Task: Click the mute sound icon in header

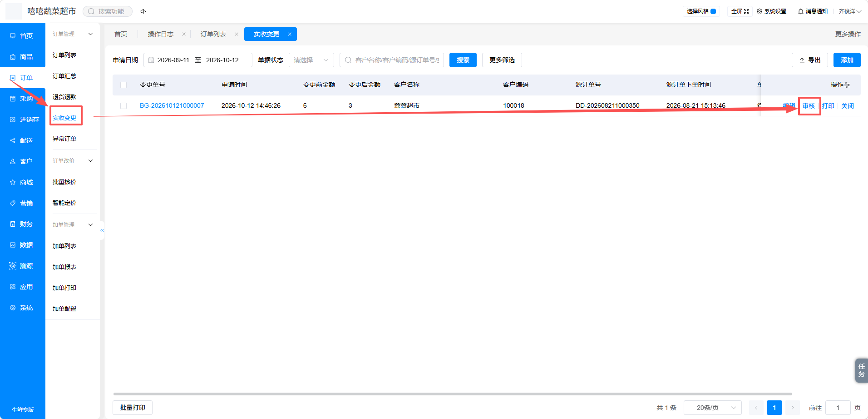Action: (x=143, y=11)
